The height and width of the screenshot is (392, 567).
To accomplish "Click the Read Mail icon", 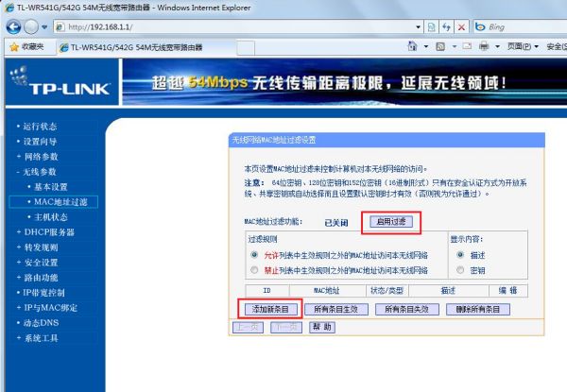I will tap(467, 46).
